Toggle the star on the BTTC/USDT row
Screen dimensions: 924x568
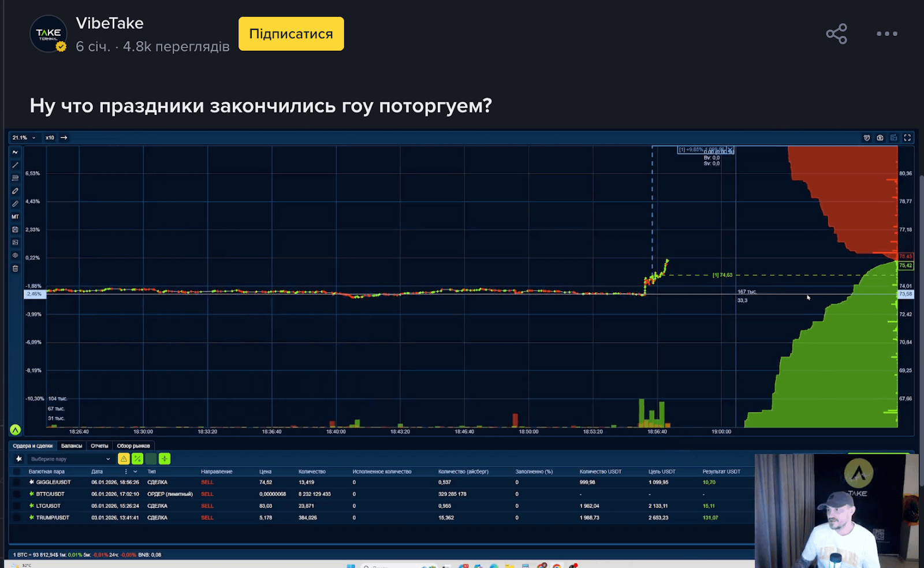tap(32, 494)
